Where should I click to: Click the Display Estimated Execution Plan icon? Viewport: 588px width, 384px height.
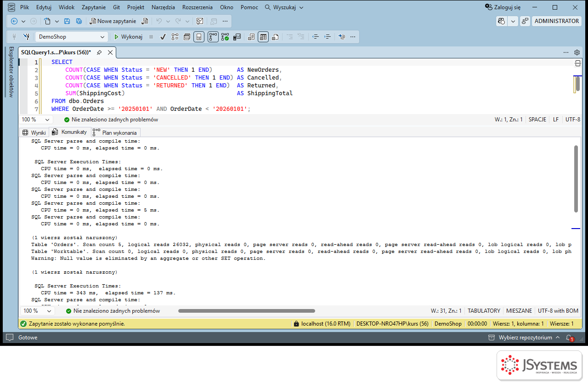pyautogui.click(x=175, y=37)
